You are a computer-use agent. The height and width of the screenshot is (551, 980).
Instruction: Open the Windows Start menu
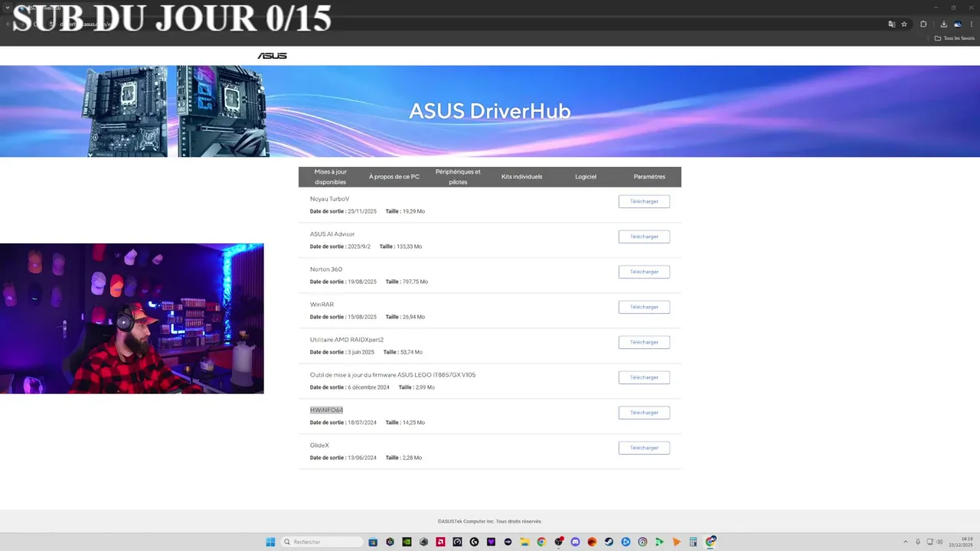click(270, 542)
